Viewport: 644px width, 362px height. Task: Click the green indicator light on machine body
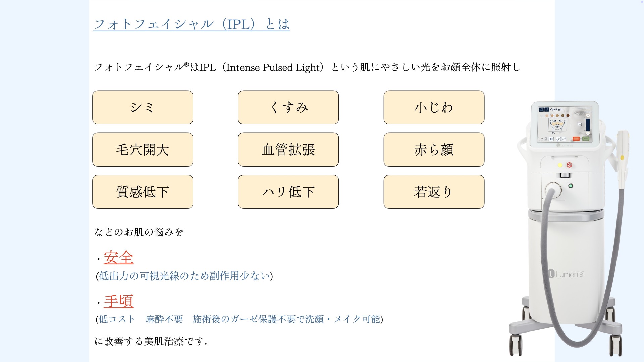tap(571, 186)
